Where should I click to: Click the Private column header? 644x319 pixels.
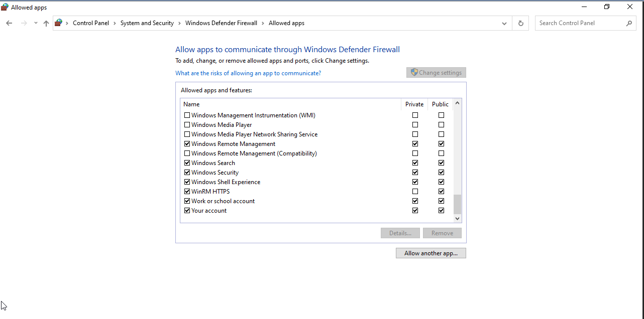click(414, 104)
